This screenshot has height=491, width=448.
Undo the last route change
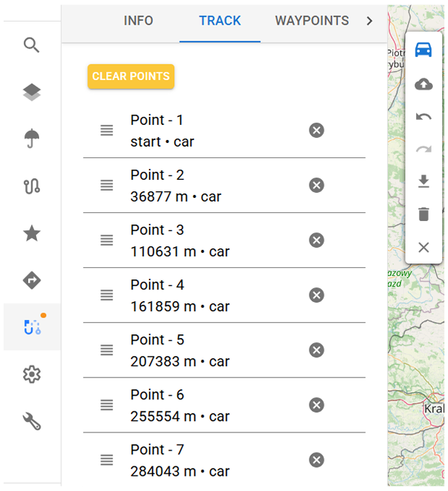423,116
